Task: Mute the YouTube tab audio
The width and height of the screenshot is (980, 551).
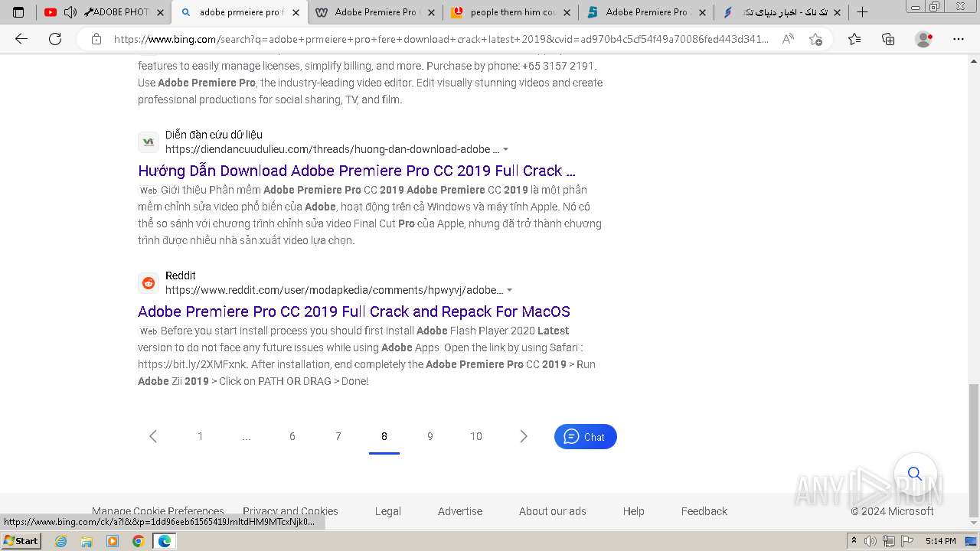Action: pos(70,12)
